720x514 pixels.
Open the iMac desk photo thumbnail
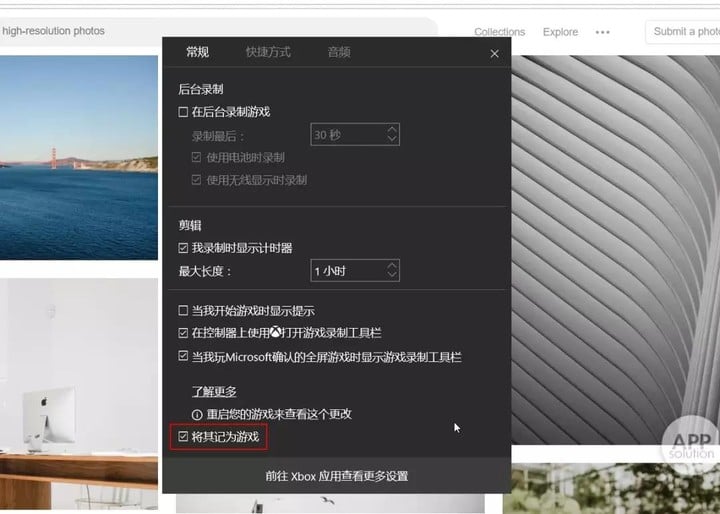tap(79, 394)
